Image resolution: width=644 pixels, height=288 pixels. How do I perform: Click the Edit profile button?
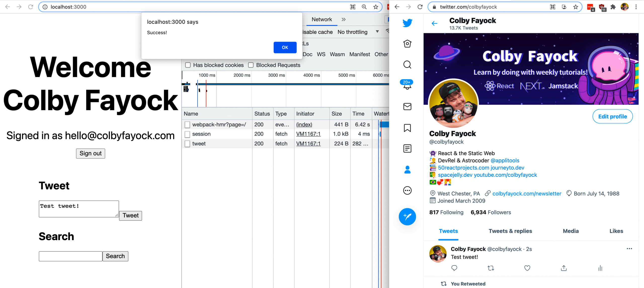[613, 116]
